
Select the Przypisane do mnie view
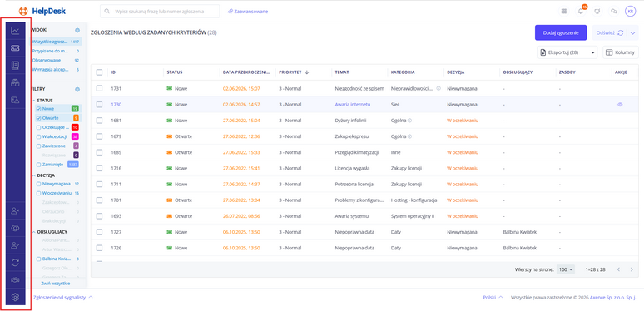(56, 51)
